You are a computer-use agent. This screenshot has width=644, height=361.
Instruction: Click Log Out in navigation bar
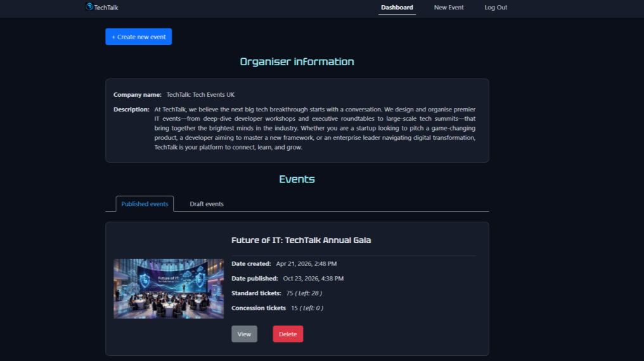[495, 8]
